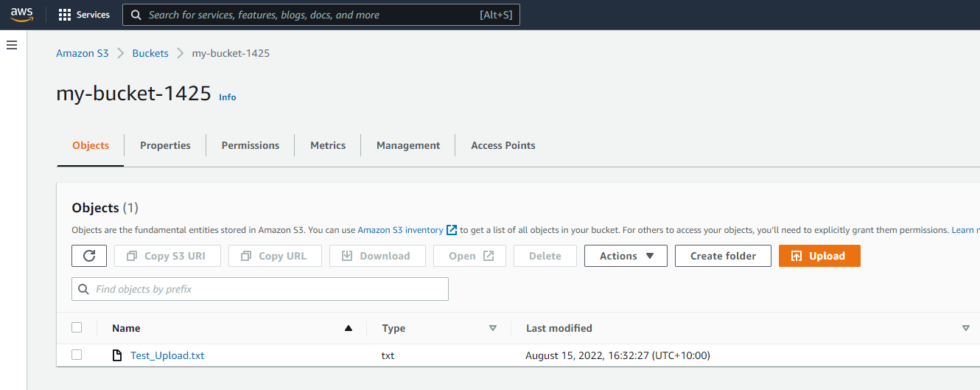Click the Info link beside bucket name
The width and height of the screenshot is (980, 390).
228,97
